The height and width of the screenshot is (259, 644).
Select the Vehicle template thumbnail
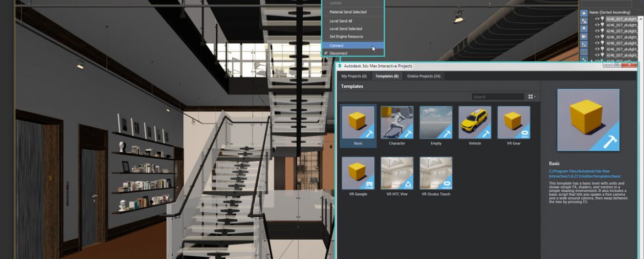475,122
